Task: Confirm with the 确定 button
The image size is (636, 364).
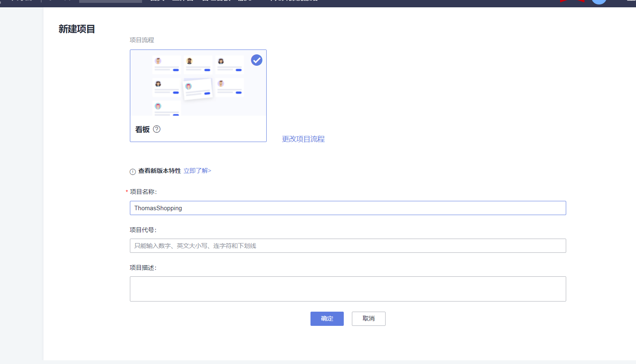Action: point(327,319)
